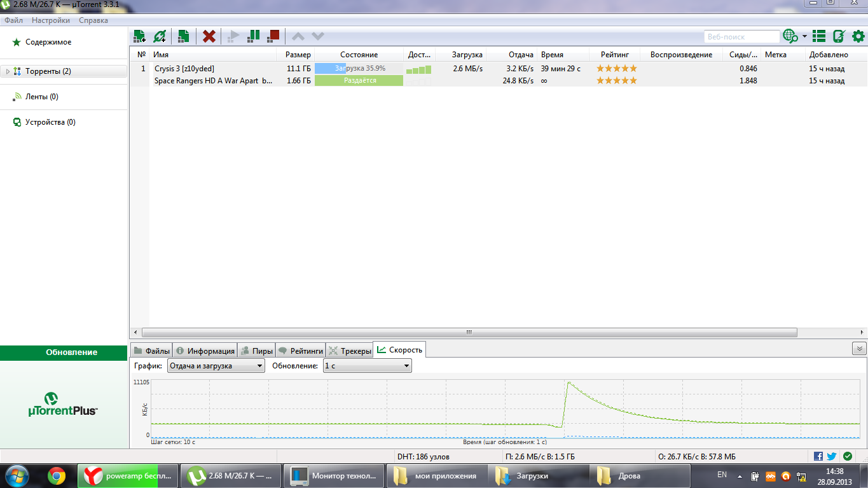Sort by the Добавлено column header
This screenshot has height=488, width=868.
pos(836,55)
